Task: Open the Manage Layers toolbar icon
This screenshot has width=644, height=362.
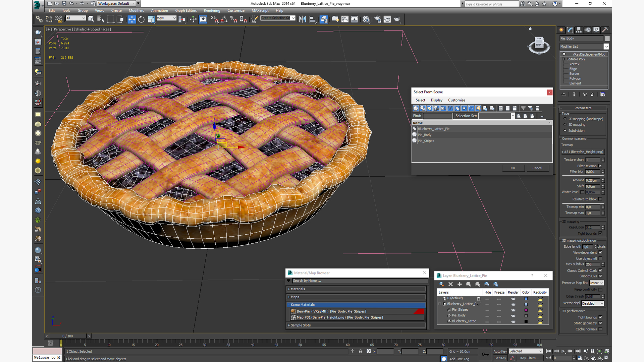Action: [x=324, y=19]
